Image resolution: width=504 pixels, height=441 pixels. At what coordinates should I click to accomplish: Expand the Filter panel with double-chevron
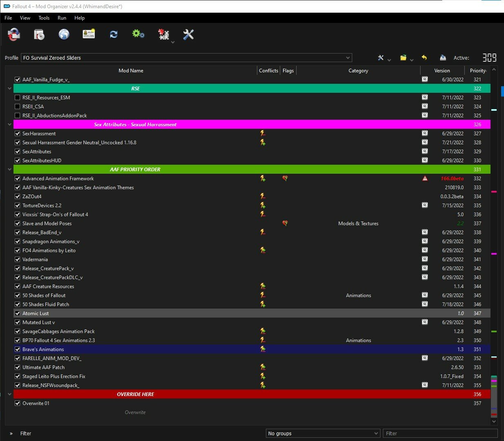coord(11,433)
